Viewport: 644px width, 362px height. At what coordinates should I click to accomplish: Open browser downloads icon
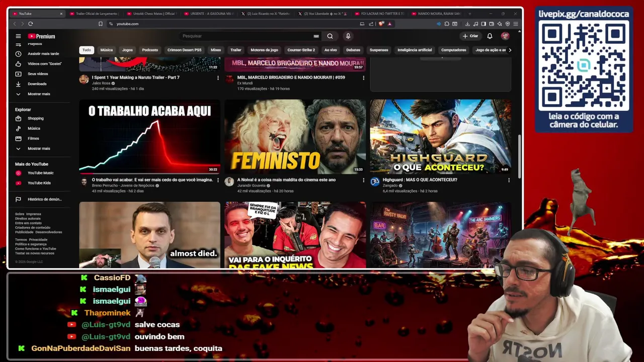tap(467, 24)
